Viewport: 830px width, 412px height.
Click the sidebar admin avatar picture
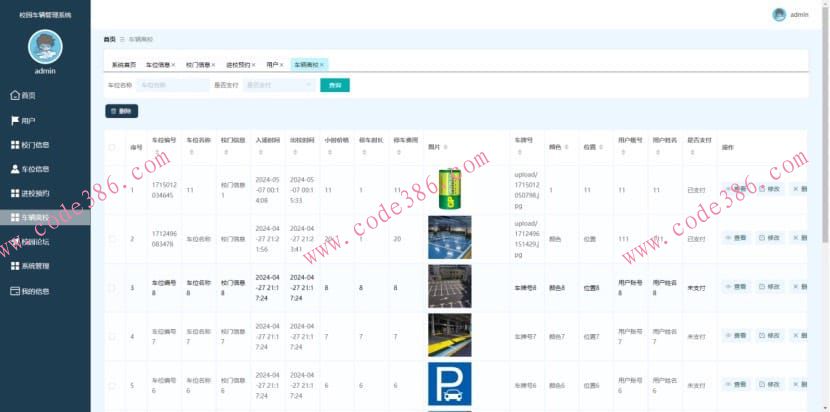pos(45,47)
